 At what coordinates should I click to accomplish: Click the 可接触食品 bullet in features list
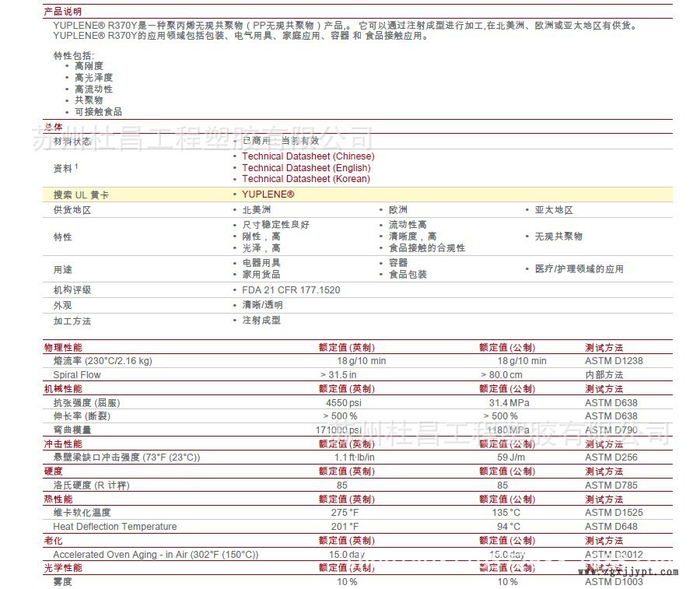pyautogui.click(x=98, y=112)
